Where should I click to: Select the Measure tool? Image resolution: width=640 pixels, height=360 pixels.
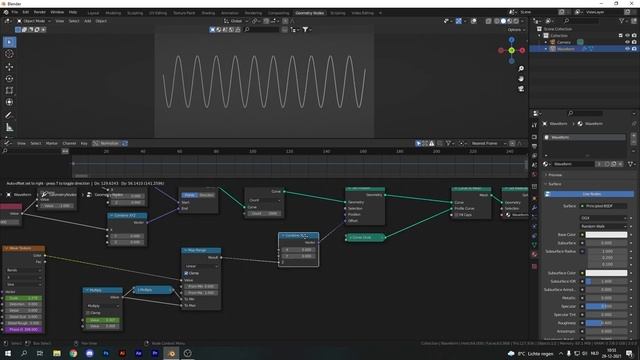tap(9, 128)
